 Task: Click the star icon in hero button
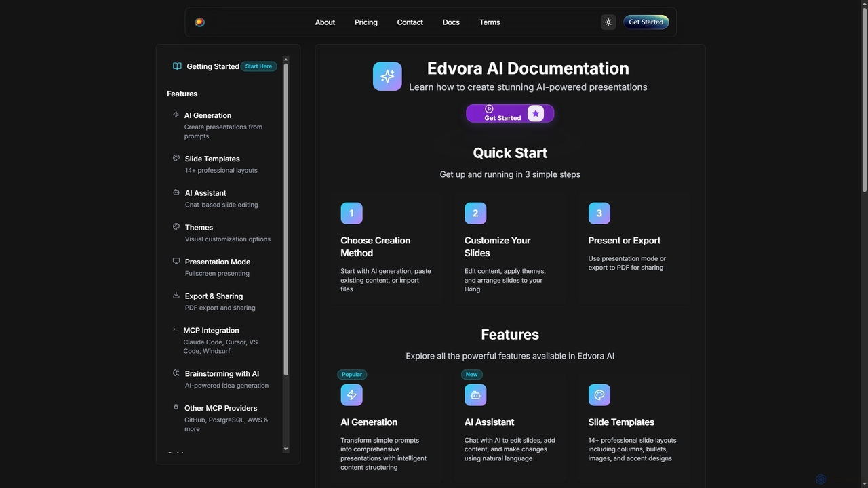536,113
